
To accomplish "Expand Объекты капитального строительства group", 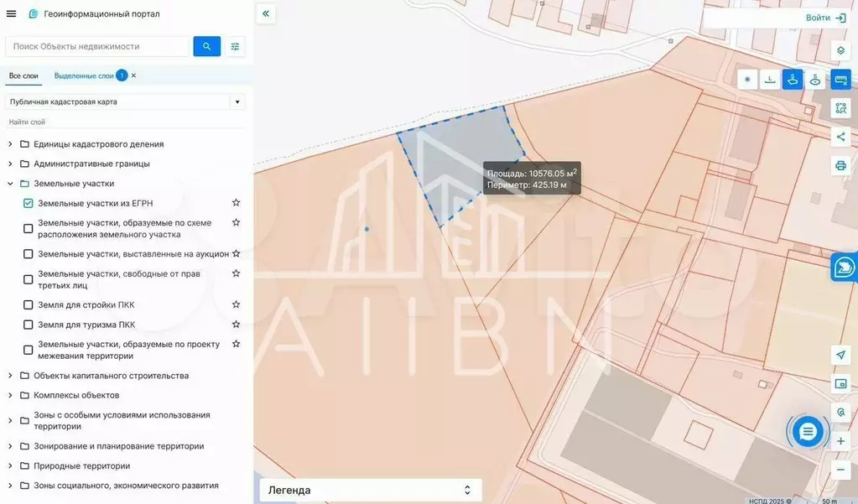I will pyautogui.click(x=10, y=376).
